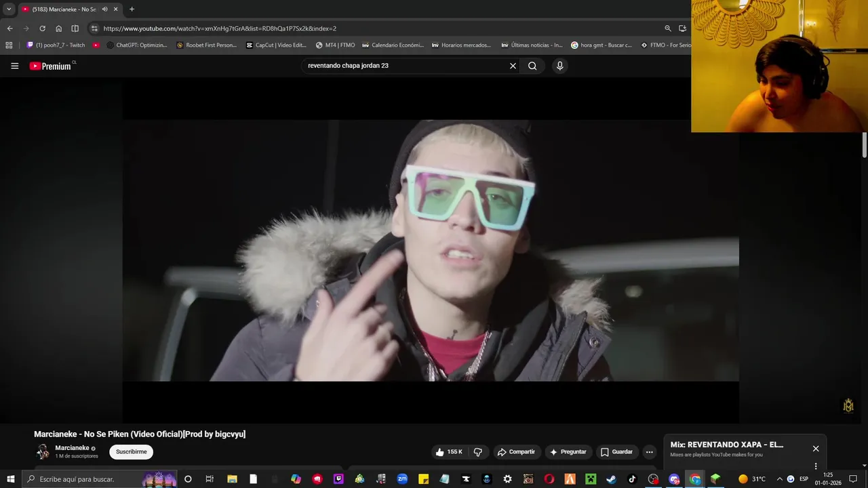This screenshot has width=868, height=488.
Task: Click the video title No Se Piken
Action: pos(140,434)
